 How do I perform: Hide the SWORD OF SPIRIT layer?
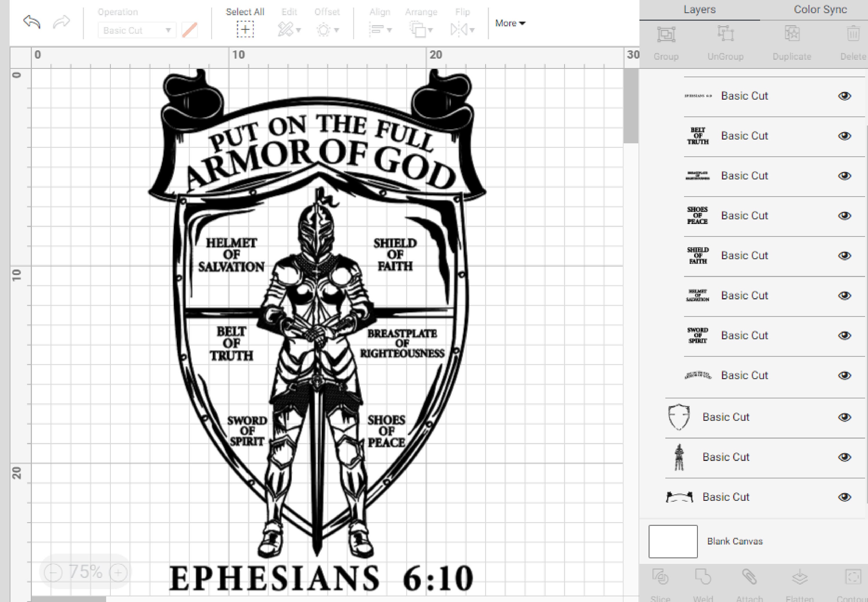point(845,335)
